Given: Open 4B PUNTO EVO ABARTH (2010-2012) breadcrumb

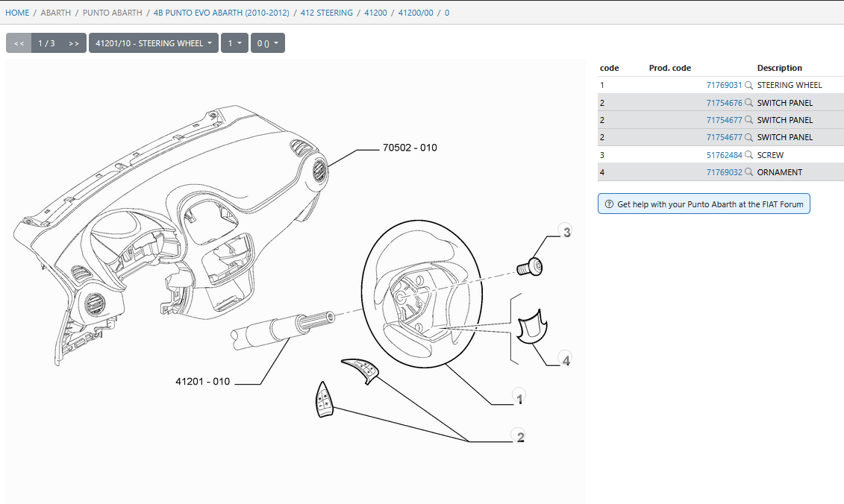Looking at the screenshot, I should [x=221, y=13].
